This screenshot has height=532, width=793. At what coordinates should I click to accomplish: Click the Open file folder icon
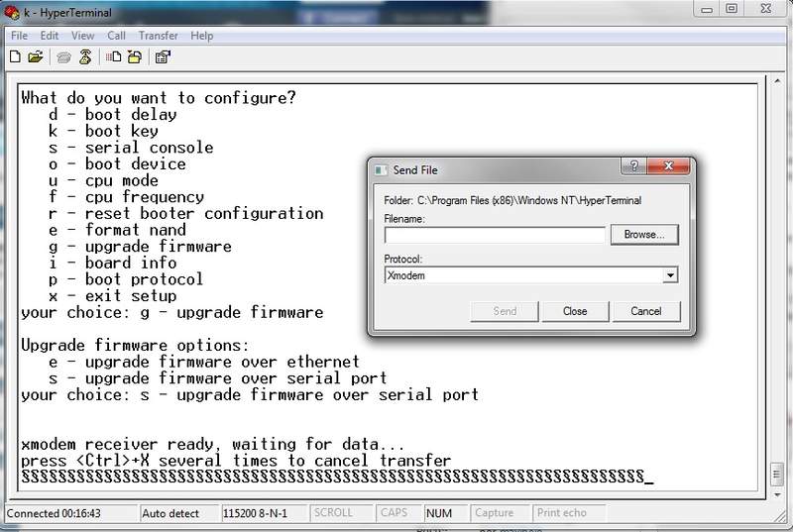(36, 56)
